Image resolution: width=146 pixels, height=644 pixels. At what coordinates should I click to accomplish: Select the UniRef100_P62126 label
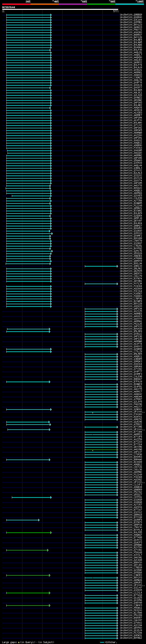coord(131,324)
